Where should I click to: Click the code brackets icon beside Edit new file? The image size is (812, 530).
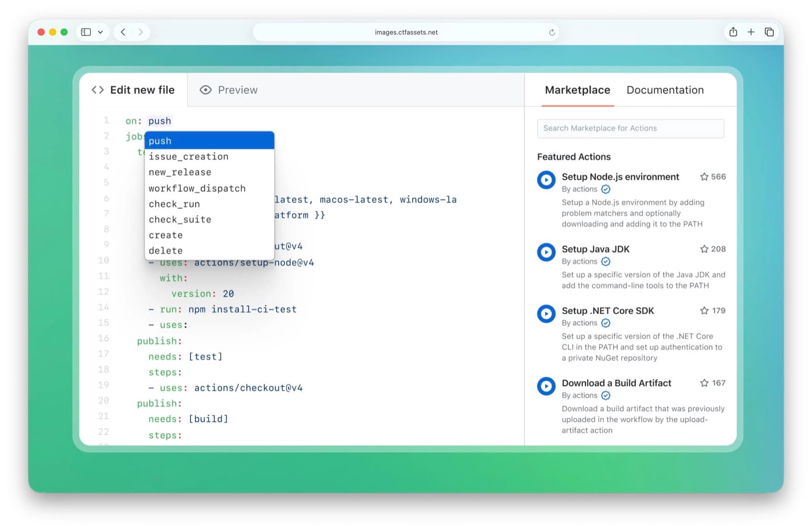(97, 90)
